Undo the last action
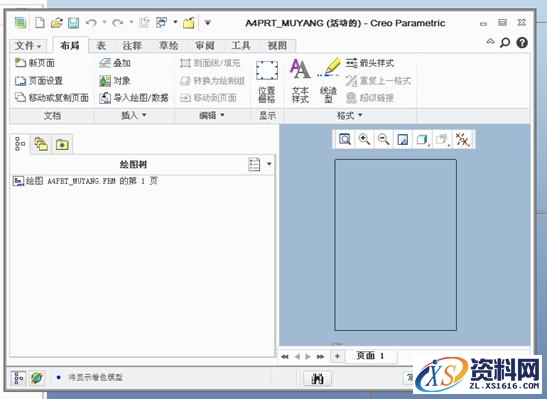This screenshot has height=399, width=547. click(91, 23)
